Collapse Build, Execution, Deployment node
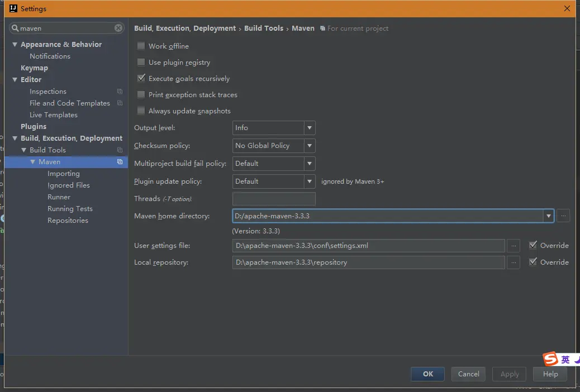Image resolution: width=580 pixels, height=392 pixels. coord(15,138)
